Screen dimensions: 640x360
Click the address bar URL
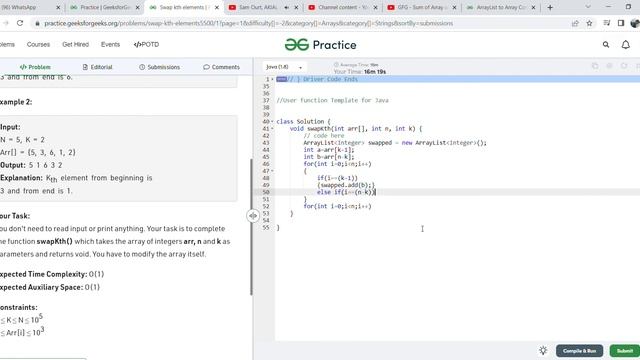(x=249, y=23)
